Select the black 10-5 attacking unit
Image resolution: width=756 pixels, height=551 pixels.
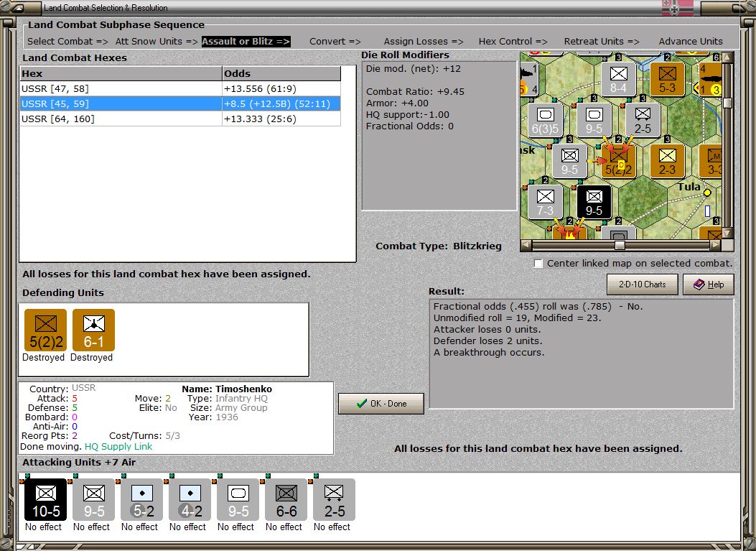[x=46, y=500]
